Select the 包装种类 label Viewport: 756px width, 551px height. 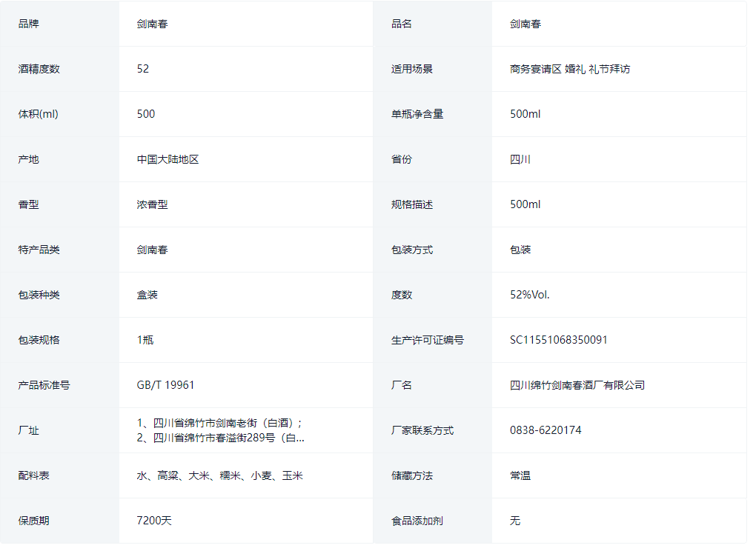[x=39, y=295]
